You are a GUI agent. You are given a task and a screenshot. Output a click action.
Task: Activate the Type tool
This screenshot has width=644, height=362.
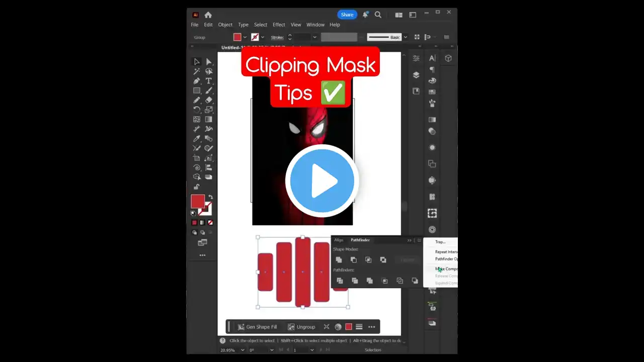point(209,81)
